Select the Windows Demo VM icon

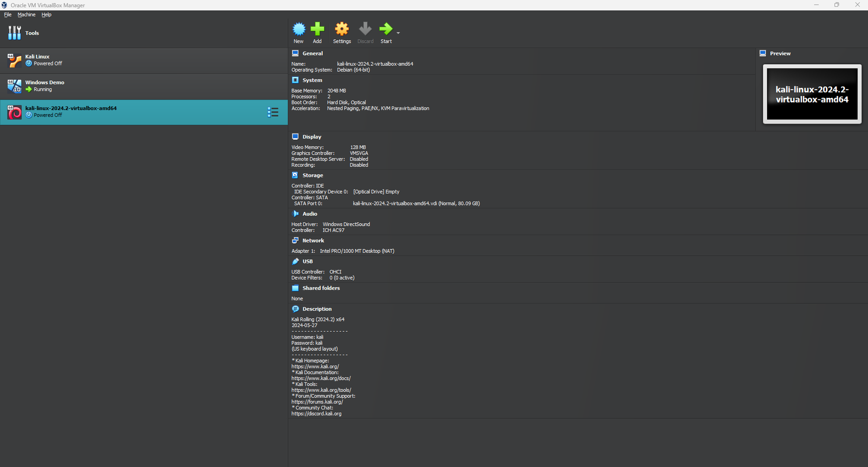point(15,86)
